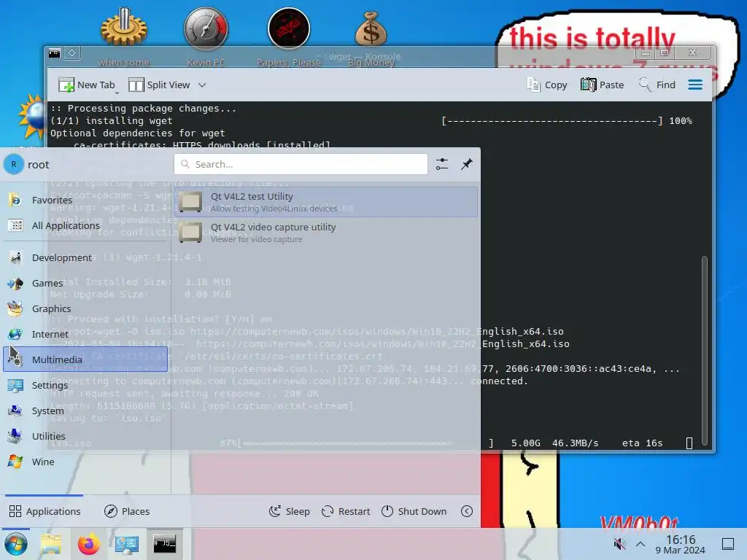This screenshot has height=560, width=747.
Task: Open the Graphics category
Action: [x=86, y=308]
